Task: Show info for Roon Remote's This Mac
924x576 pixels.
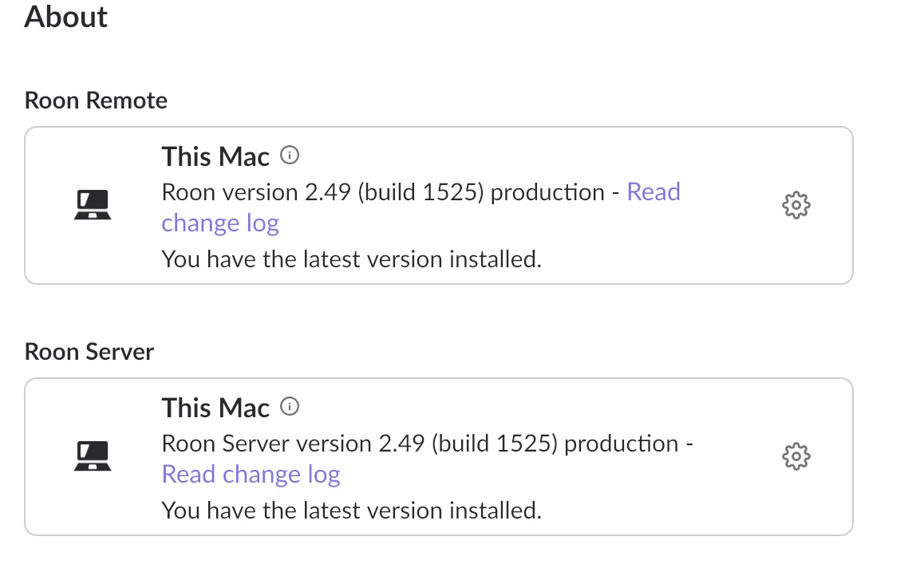Action: 290,156
